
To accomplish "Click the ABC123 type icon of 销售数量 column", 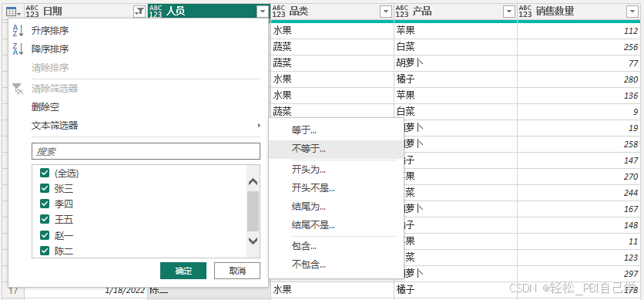I will (x=525, y=12).
